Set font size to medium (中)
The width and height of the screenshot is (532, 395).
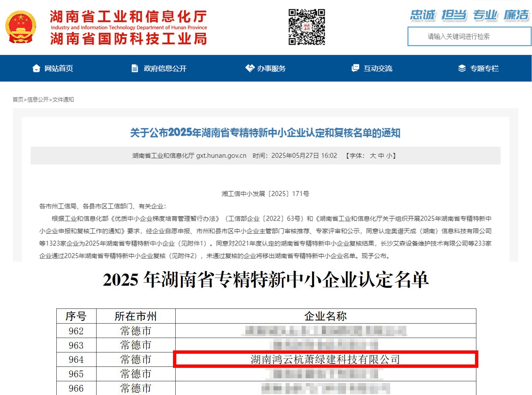(x=381, y=156)
